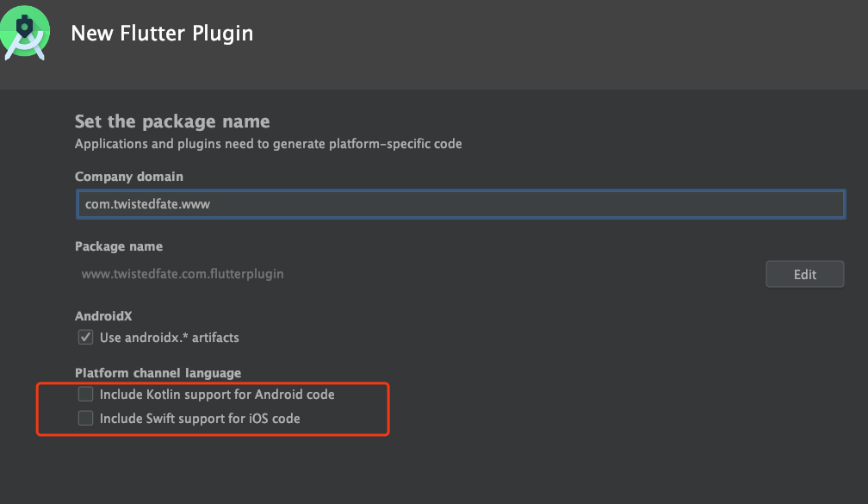Uncheck Use androidx.* artifacts checkbox

coord(85,338)
